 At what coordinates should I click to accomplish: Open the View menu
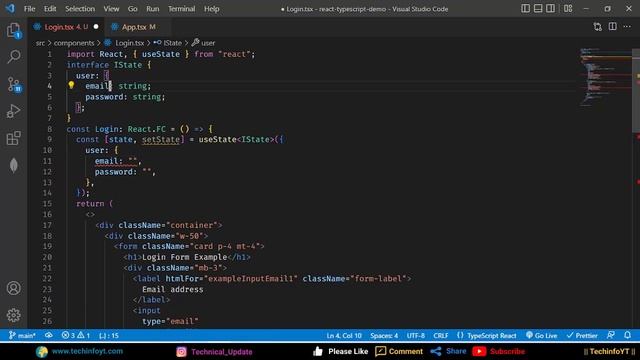pyautogui.click(x=111, y=9)
